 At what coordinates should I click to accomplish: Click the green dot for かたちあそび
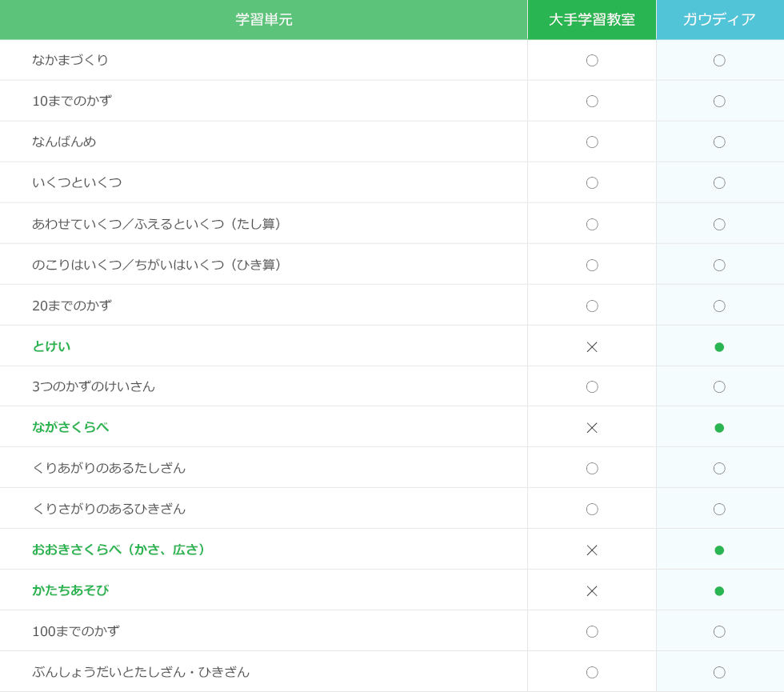(x=719, y=591)
